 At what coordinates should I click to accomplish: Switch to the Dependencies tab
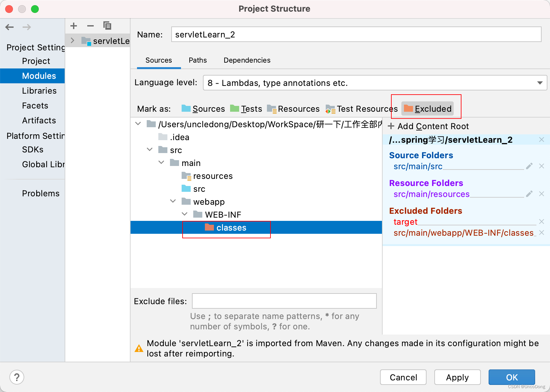coord(247,60)
